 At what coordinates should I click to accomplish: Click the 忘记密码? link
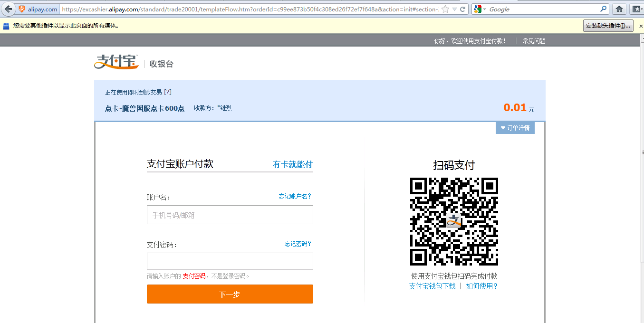pos(298,244)
